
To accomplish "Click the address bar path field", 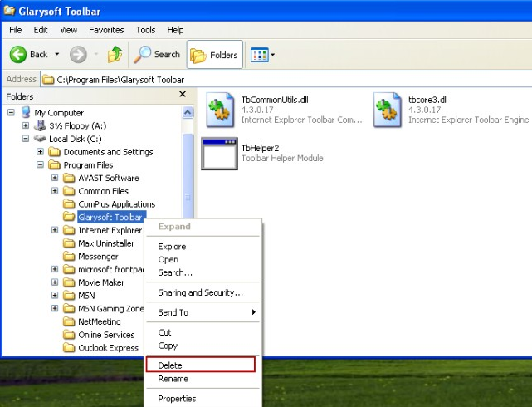I will tap(286, 80).
